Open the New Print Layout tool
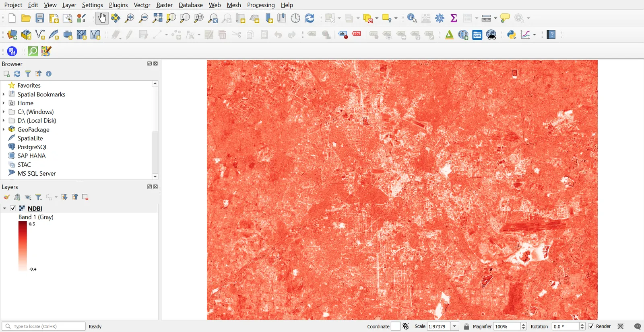The image size is (644, 332). click(54, 18)
